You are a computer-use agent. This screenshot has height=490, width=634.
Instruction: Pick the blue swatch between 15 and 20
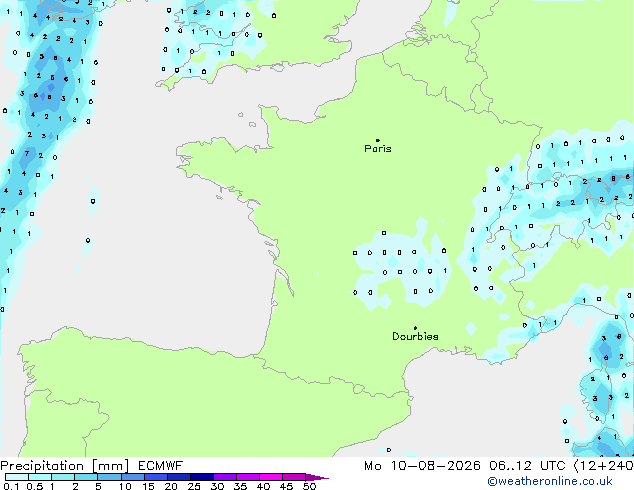tap(156, 477)
